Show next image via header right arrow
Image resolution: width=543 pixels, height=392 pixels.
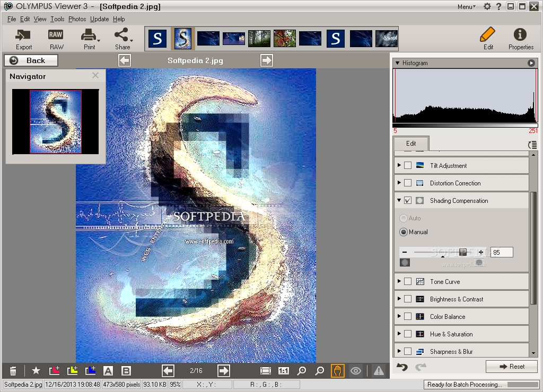coord(267,60)
